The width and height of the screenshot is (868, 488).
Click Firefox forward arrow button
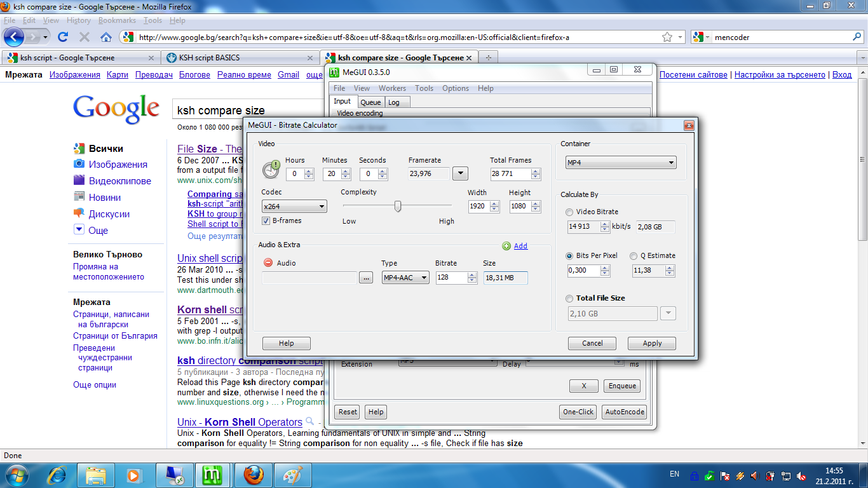click(x=33, y=37)
